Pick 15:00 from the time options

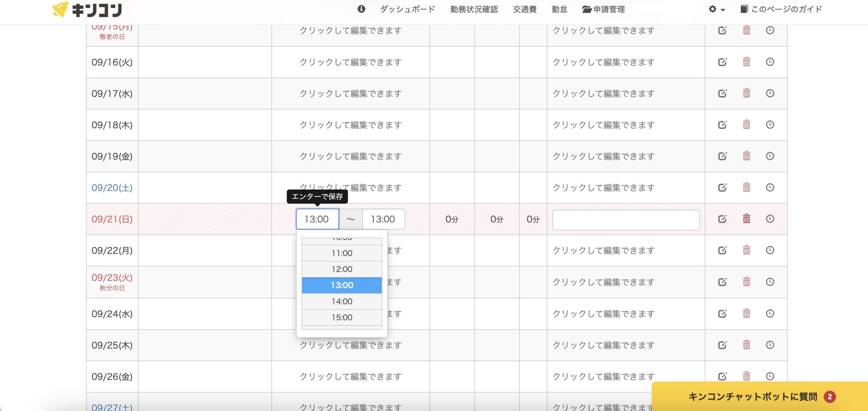[x=342, y=317]
